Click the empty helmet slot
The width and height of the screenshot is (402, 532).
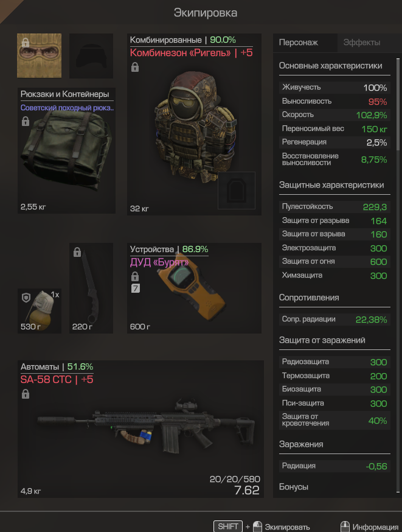tap(91, 55)
